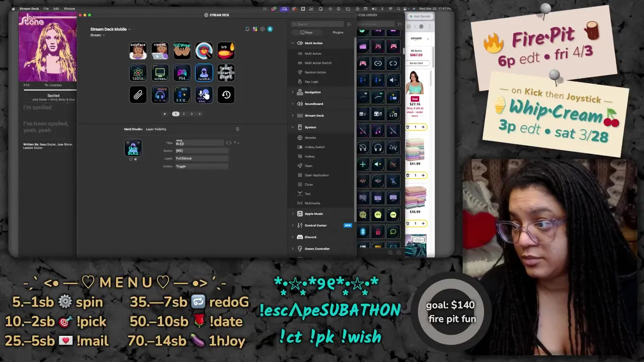Toggle list view in actions panel
Screen dimensions: 644x362
(349, 24)
